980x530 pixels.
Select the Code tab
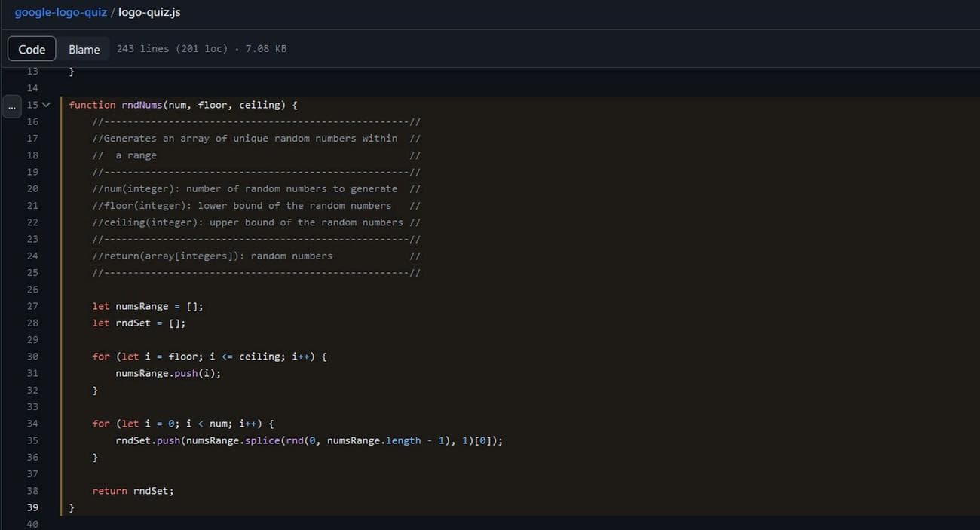tap(31, 48)
